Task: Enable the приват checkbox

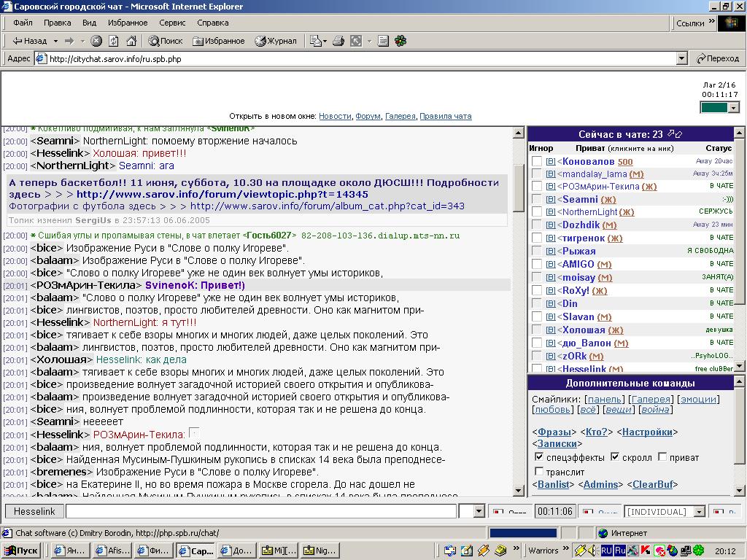Action: coord(662,458)
